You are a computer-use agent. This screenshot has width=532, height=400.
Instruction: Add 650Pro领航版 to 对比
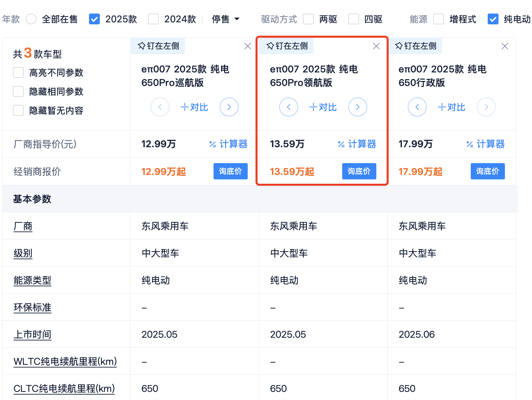coord(323,107)
